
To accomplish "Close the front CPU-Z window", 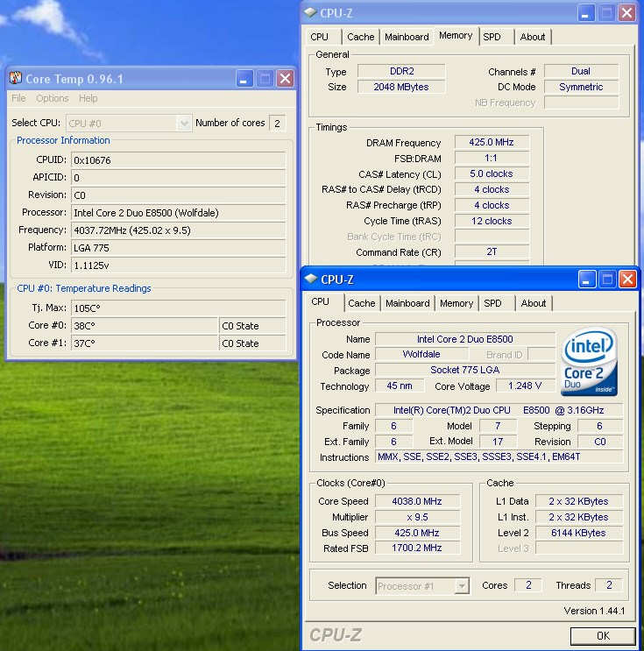I will pos(628,279).
